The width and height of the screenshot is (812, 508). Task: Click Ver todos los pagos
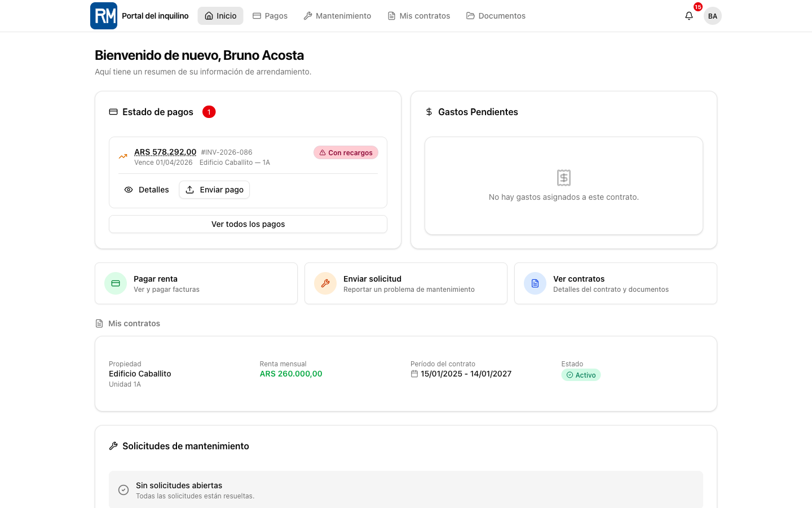click(248, 224)
